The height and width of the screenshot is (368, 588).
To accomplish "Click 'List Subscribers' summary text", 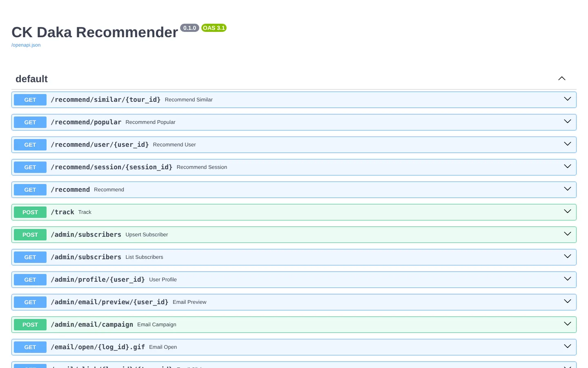I will point(144,257).
